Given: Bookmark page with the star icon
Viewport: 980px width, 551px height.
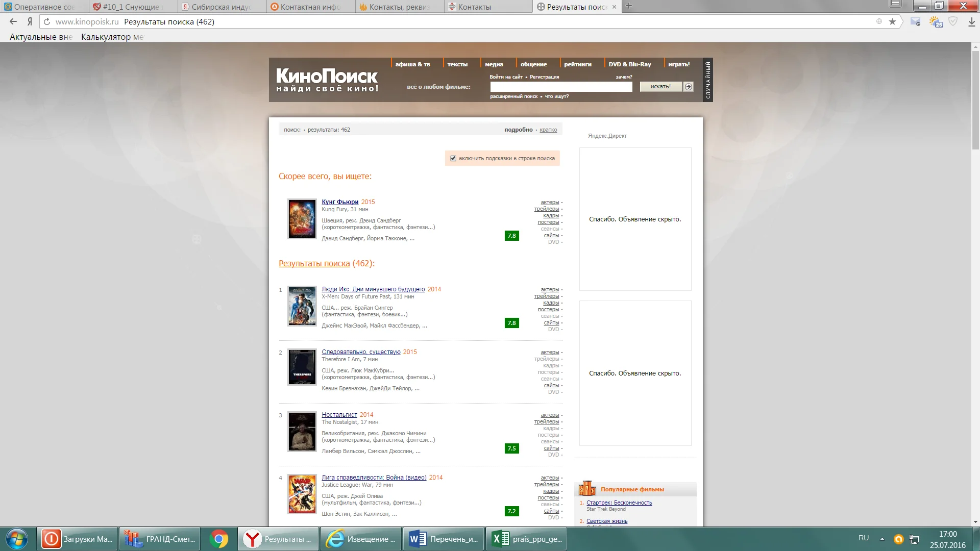Looking at the screenshot, I should [x=892, y=21].
